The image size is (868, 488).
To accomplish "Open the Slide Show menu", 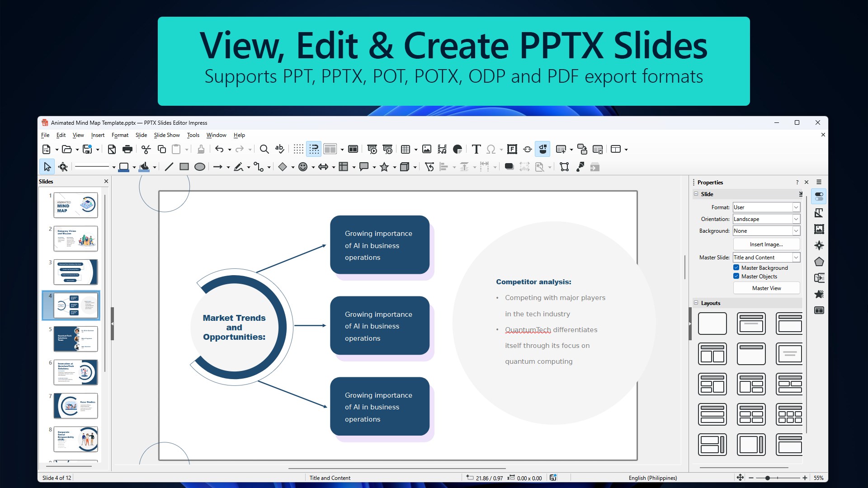I will (166, 135).
